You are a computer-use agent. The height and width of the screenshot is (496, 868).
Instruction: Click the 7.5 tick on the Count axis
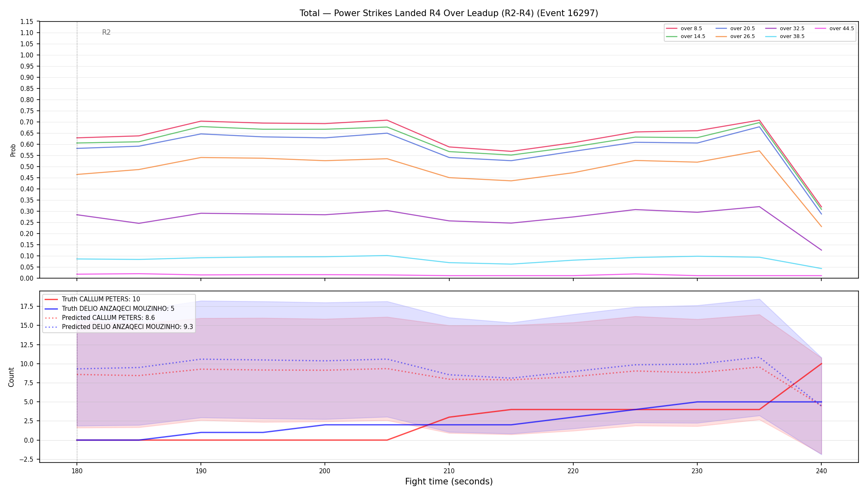[x=29, y=383]
